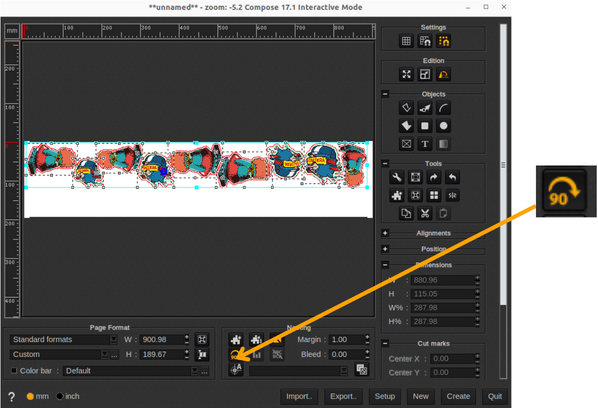This screenshot has height=408, width=598.
Task: Click the Import.. button
Action: [x=299, y=397]
